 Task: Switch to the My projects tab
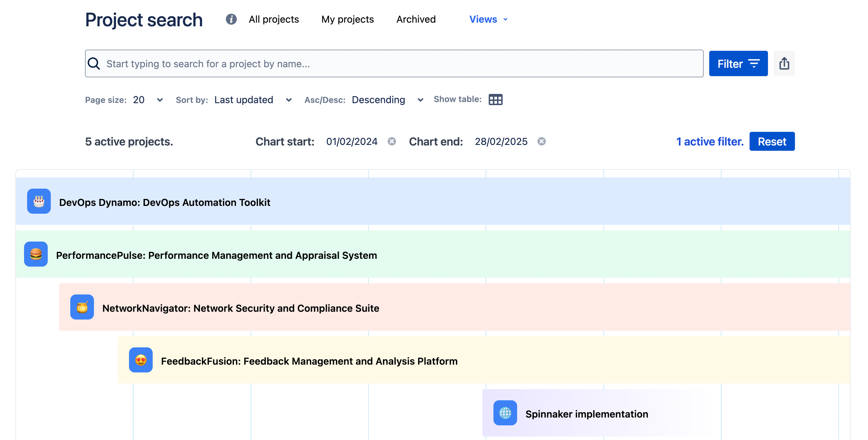[x=347, y=19]
